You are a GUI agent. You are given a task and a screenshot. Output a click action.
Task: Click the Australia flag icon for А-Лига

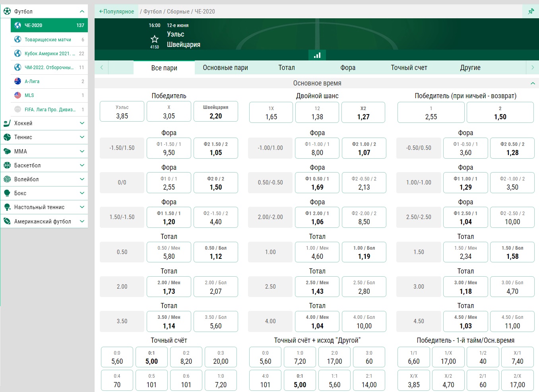(17, 81)
